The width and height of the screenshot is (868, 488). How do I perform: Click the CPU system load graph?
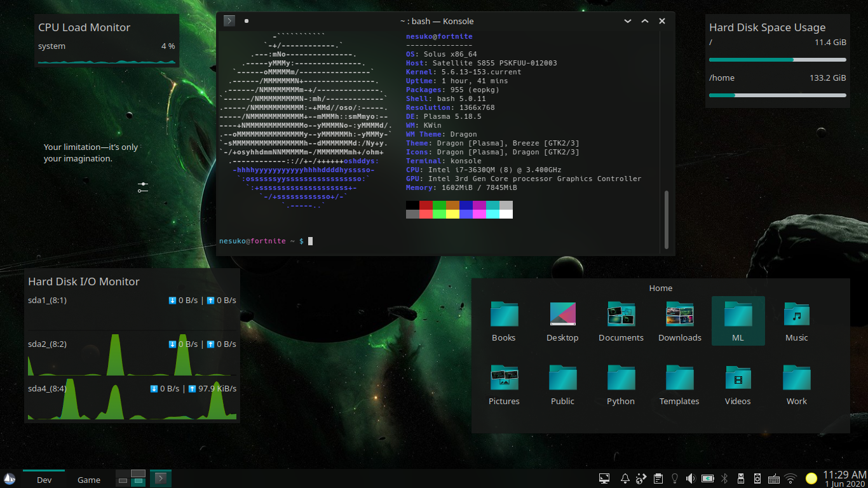pyautogui.click(x=107, y=62)
